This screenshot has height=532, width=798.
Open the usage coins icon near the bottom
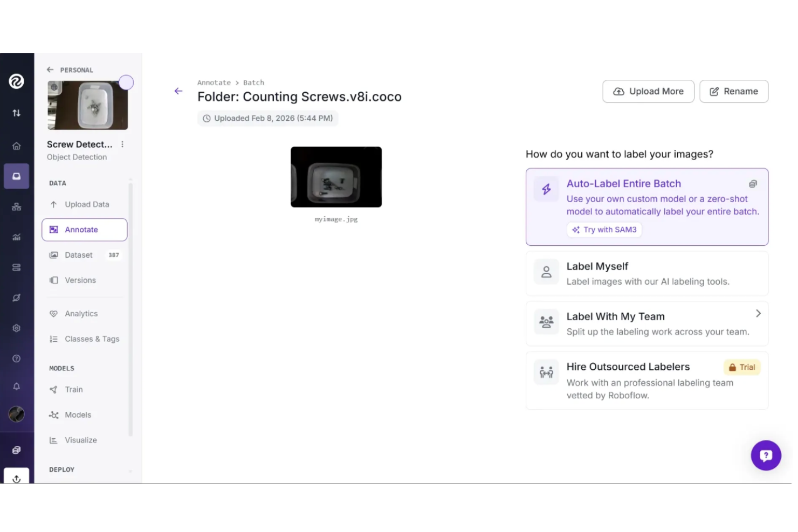click(x=17, y=449)
